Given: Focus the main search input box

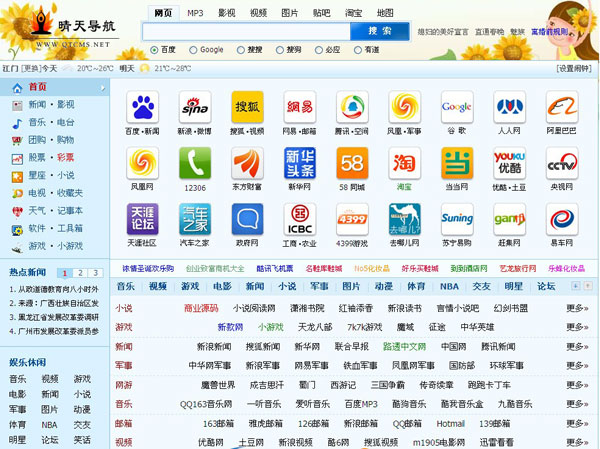Looking at the screenshot, I should pos(246,31).
